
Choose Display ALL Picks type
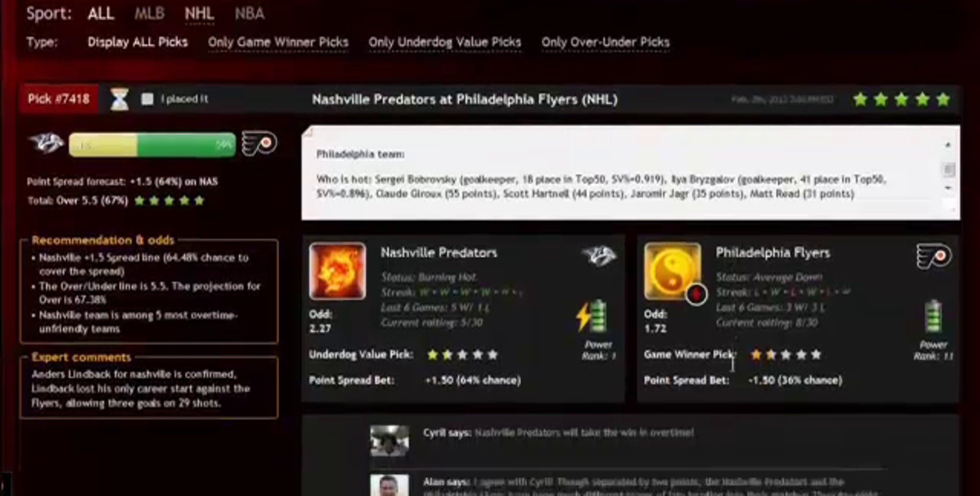(x=138, y=42)
